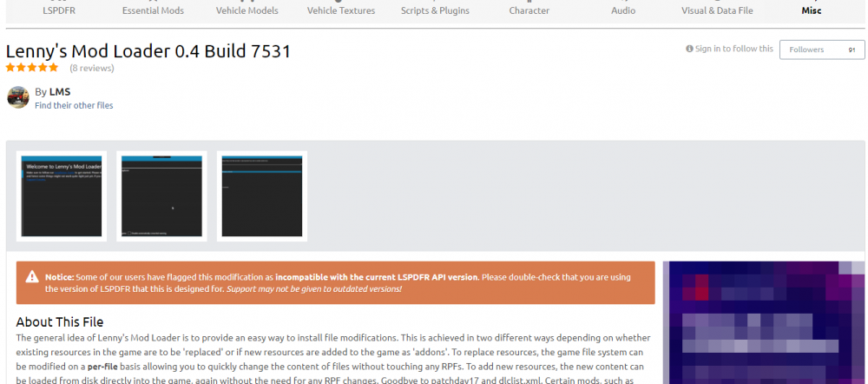Open Visual & Data File category
Screen dimensions: 868x384
(717, 10)
